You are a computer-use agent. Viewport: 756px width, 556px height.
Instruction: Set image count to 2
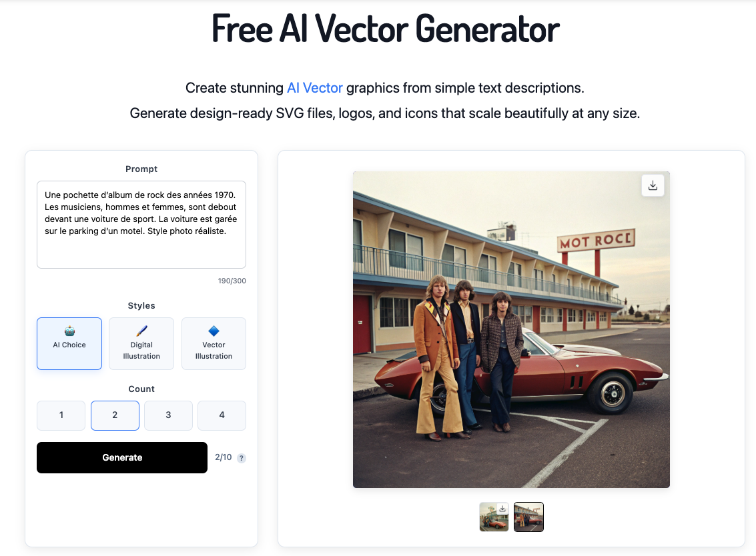[115, 415]
